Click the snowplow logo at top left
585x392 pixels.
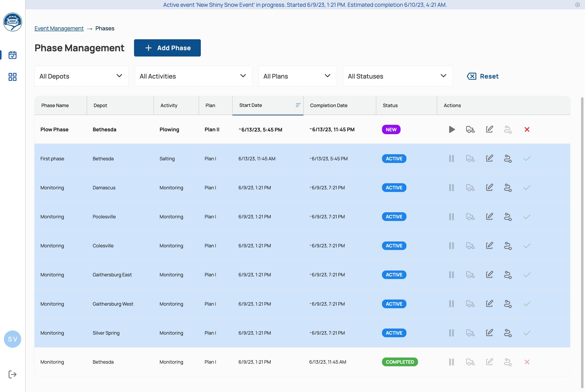[x=12, y=22]
